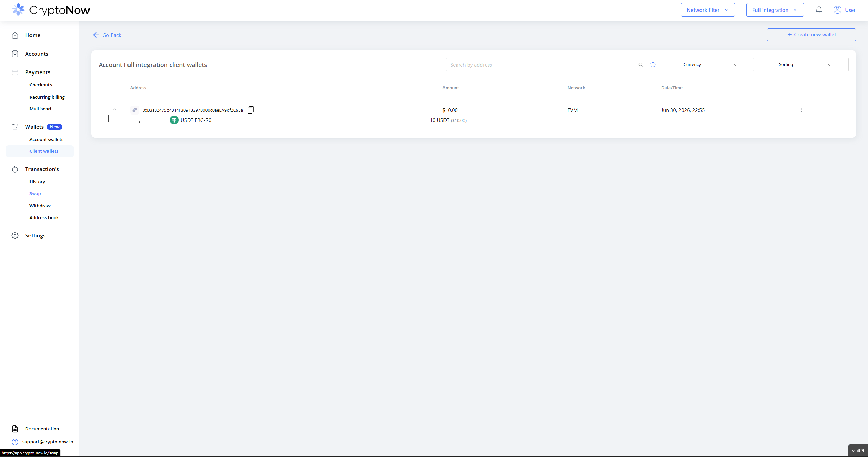The image size is (868, 457).
Task: Click the v. 4.9 version badge
Action: click(x=858, y=451)
